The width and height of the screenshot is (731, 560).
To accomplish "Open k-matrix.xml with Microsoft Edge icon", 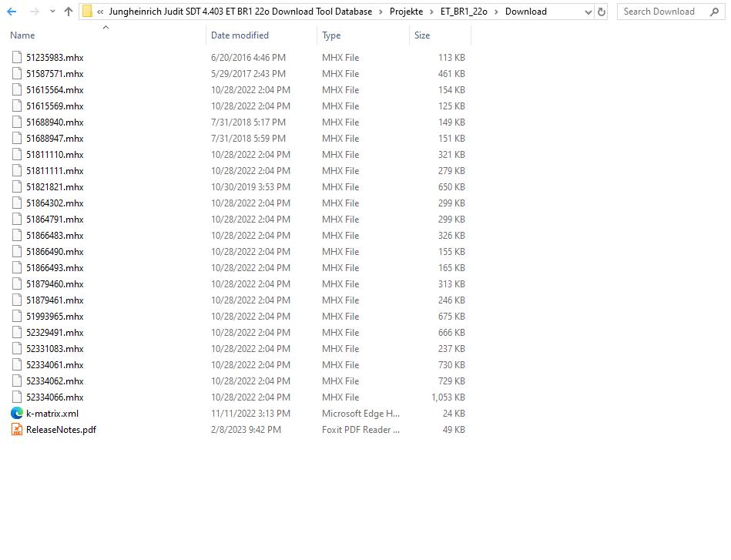I will (17, 414).
